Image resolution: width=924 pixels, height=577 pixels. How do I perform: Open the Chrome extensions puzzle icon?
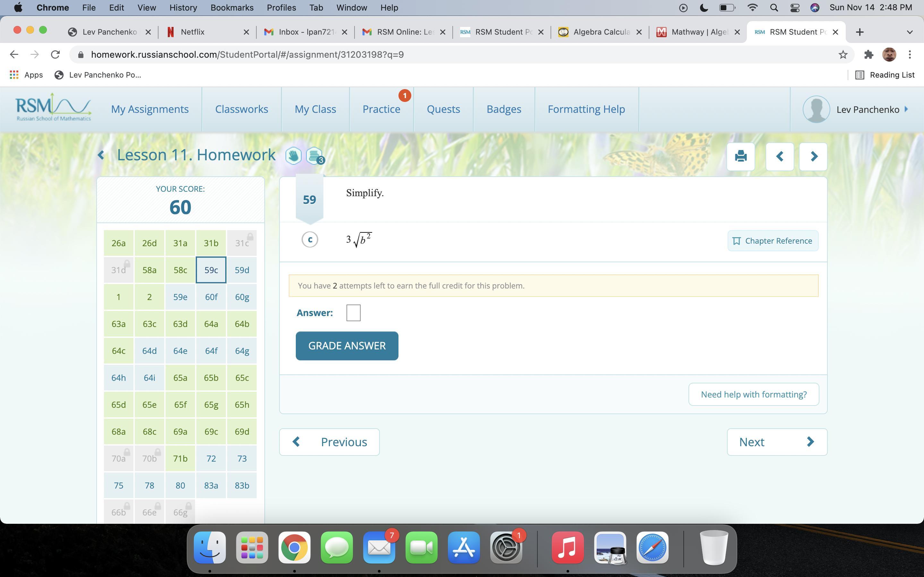click(868, 54)
